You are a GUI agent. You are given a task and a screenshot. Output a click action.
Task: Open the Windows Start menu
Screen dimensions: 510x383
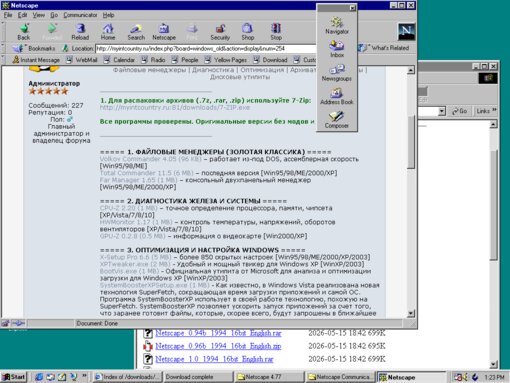point(14,377)
